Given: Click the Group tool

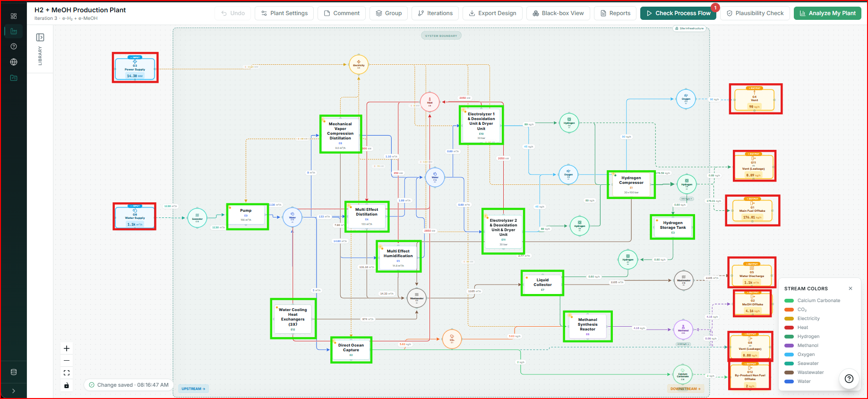Looking at the screenshot, I should point(388,13).
